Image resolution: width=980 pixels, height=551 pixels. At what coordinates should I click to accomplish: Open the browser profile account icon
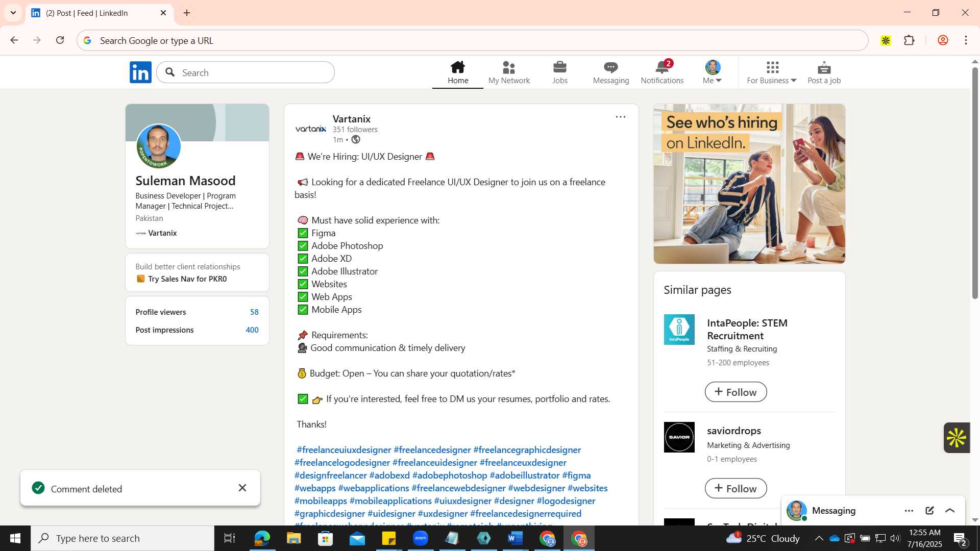click(x=943, y=40)
